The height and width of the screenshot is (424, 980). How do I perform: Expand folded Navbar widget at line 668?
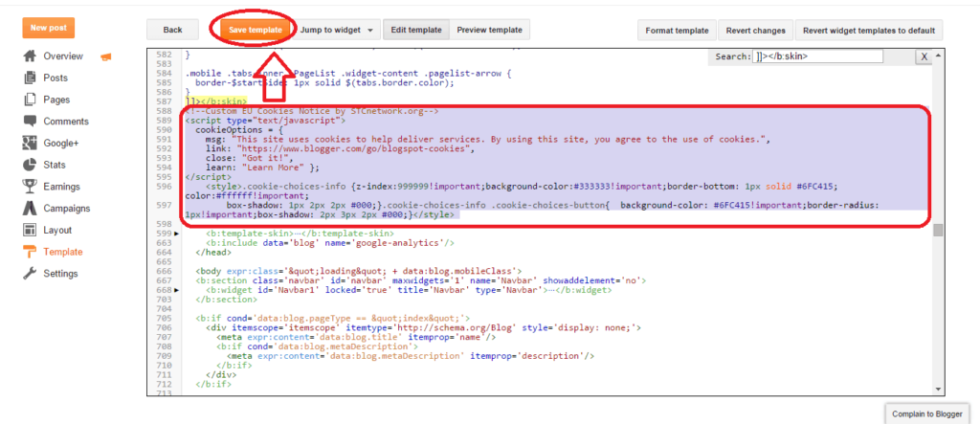coord(176,290)
